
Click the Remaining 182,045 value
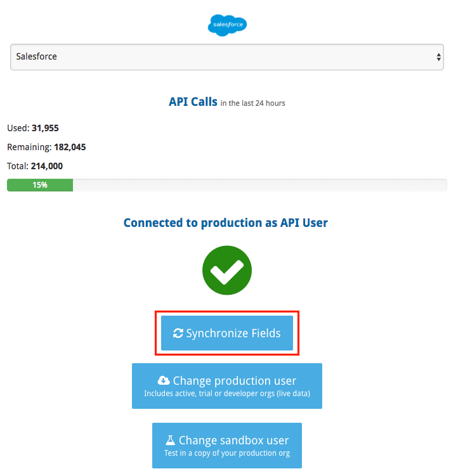click(70, 147)
